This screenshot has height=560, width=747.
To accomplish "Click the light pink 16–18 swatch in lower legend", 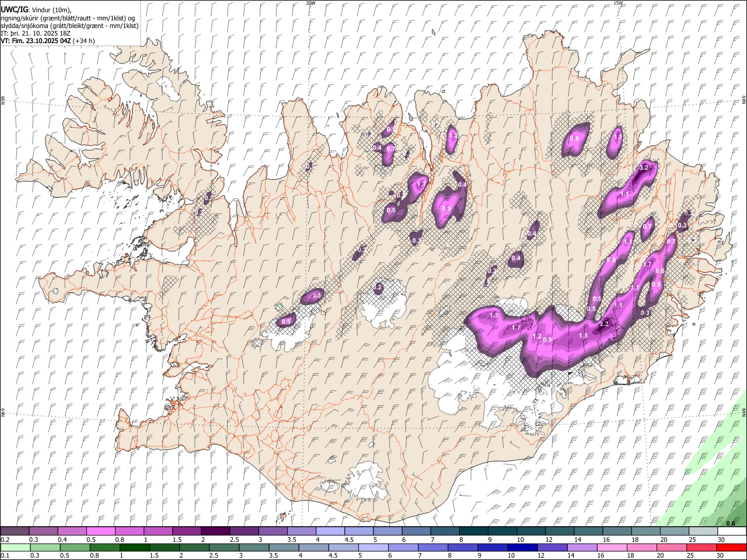I will [613, 548].
